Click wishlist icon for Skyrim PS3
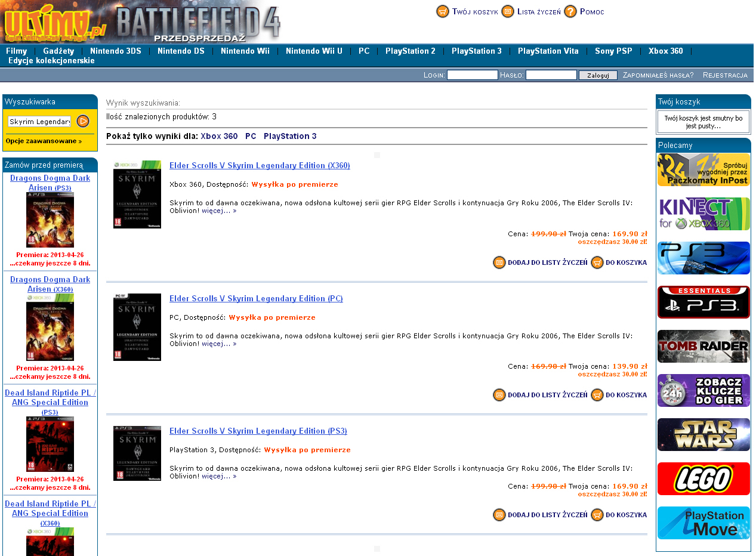The width and height of the screenshot is (756, 556). click(499, 515)
